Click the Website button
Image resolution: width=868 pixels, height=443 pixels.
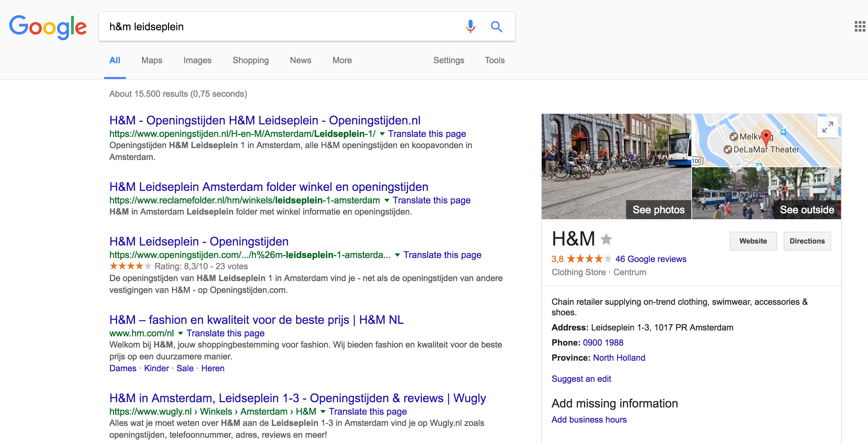point(753,241)
